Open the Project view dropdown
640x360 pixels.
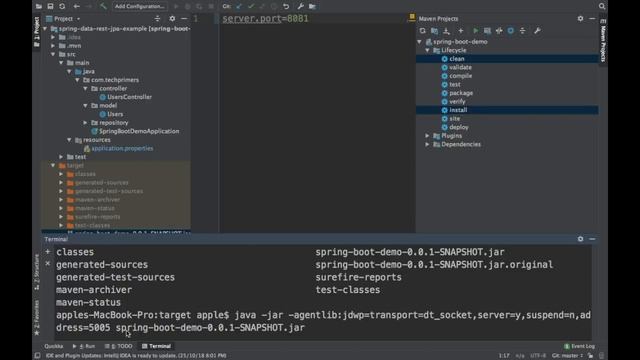64,19
